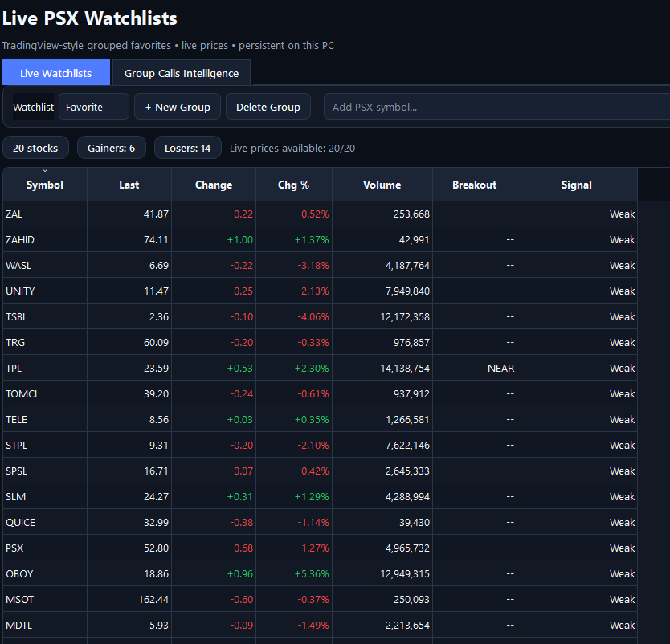Viewport: 670px width, 644px height.
Task: Click STPL last price 9.31
Action: [158, 445]
